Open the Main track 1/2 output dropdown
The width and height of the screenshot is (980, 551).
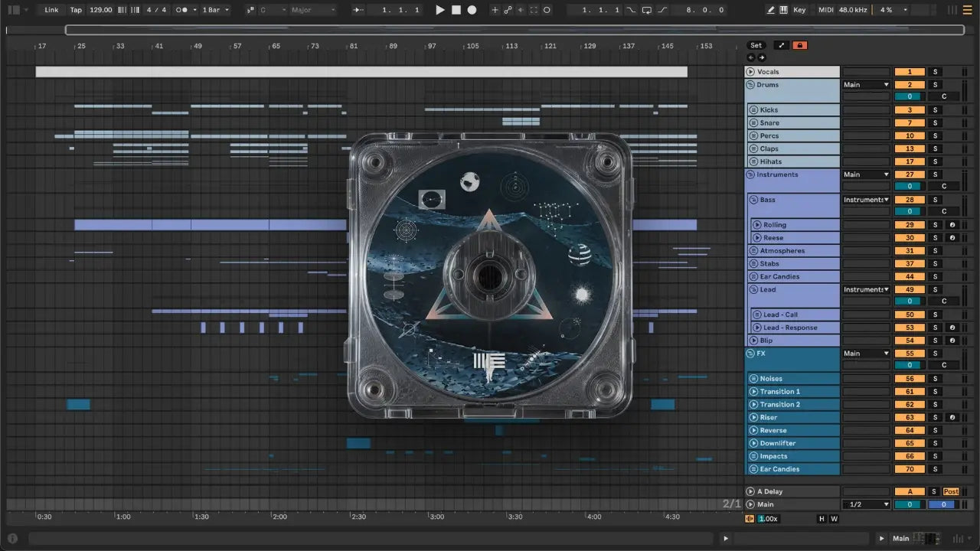pos(866,504)
